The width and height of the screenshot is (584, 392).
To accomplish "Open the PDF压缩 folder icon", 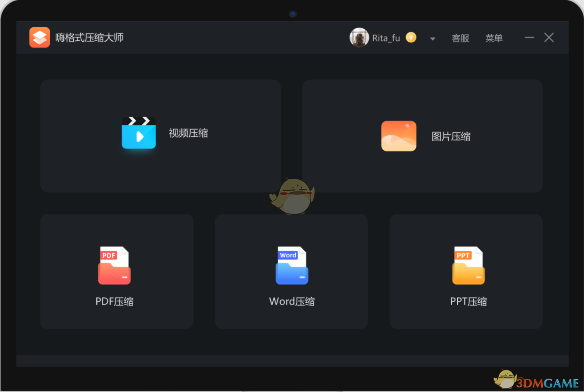I will (114, 264).
